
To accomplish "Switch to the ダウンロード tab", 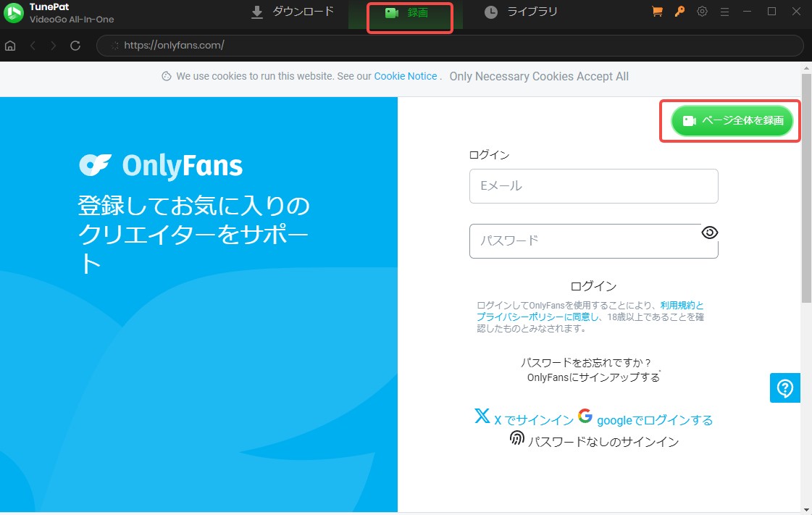I will [x=293, y=12].
